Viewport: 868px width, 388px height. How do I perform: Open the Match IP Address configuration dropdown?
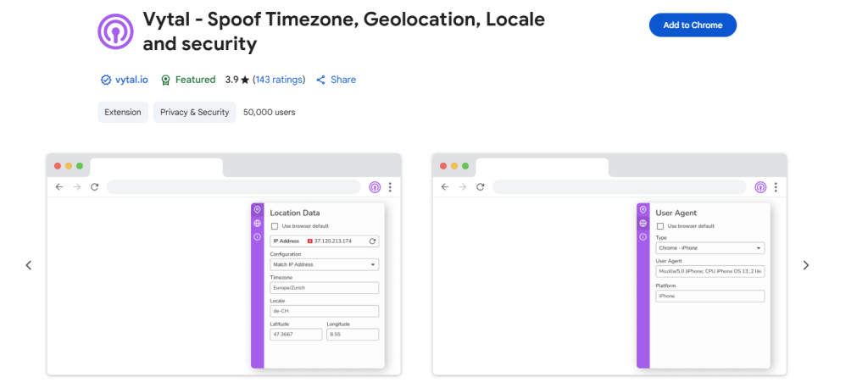(x=325, y=264)
